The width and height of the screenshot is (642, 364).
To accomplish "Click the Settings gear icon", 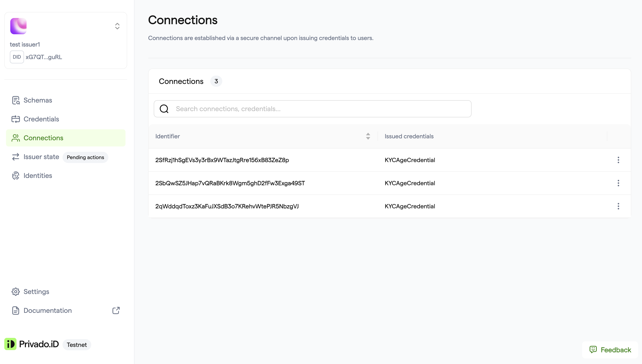I will pyautogui.click(x=16, y=291).
